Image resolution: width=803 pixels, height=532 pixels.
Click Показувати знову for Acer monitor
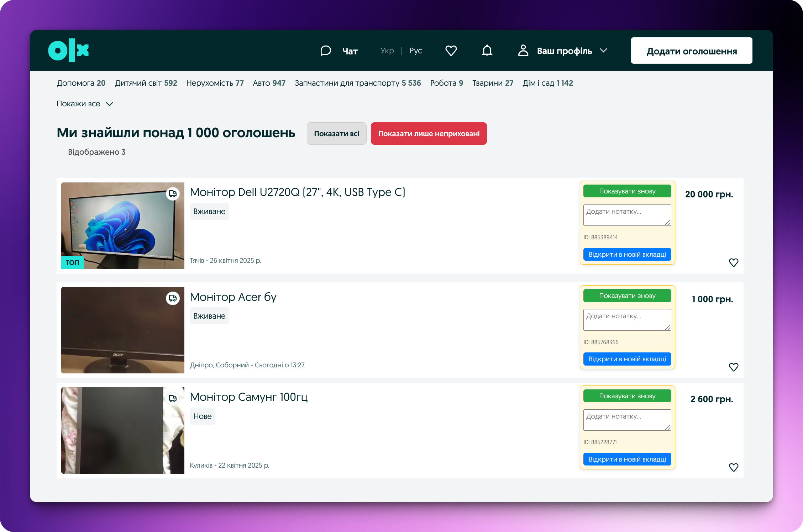[x=627, y=296]
